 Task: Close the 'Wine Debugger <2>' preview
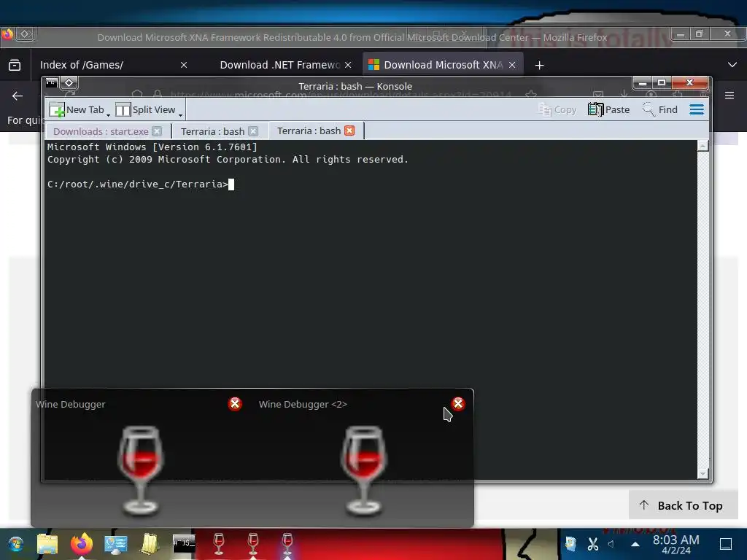coord(458,404)
